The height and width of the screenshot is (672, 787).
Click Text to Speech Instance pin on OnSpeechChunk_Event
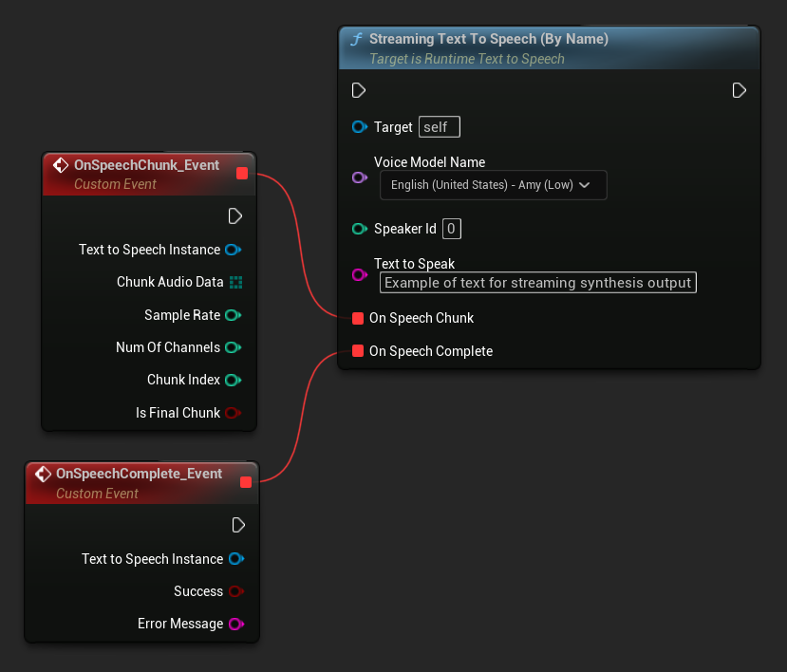tap(233, 250)
